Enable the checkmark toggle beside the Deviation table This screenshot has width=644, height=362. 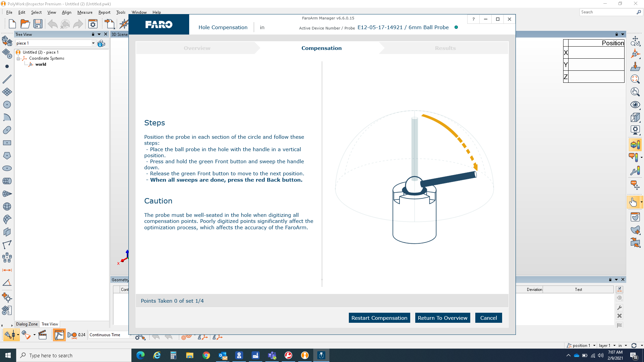620,289
